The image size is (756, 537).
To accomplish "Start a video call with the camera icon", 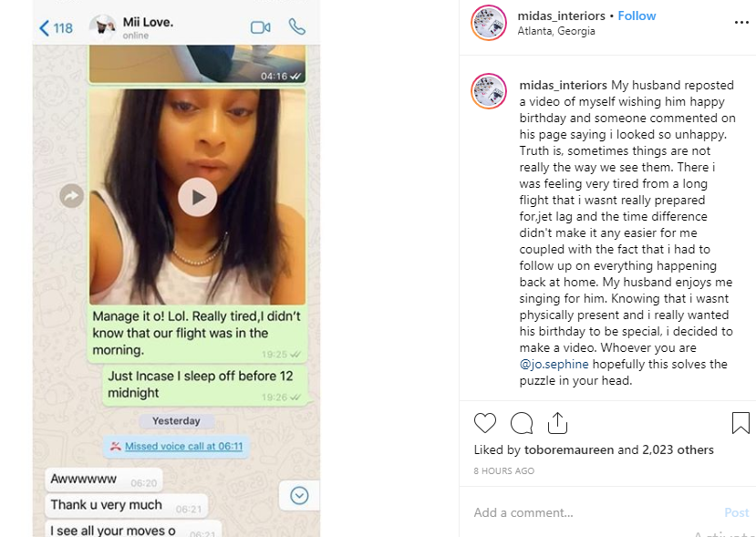I will pos(260,27).
